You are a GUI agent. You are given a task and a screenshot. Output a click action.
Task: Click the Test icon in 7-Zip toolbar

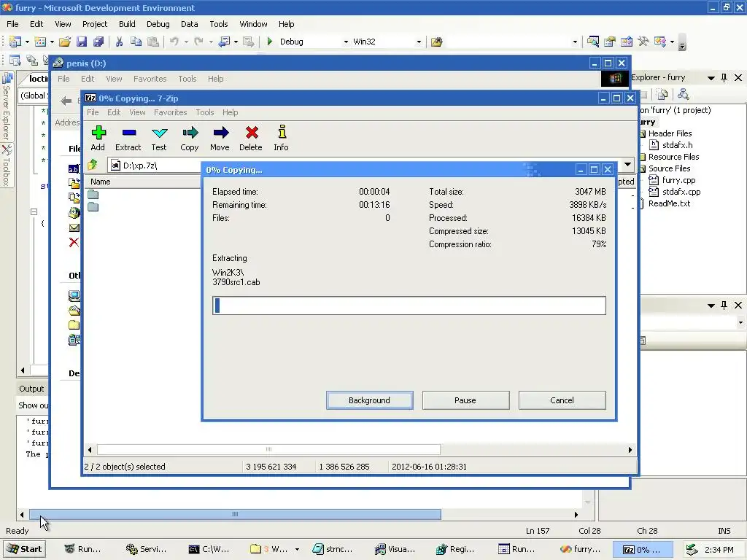tap(159, 133)
